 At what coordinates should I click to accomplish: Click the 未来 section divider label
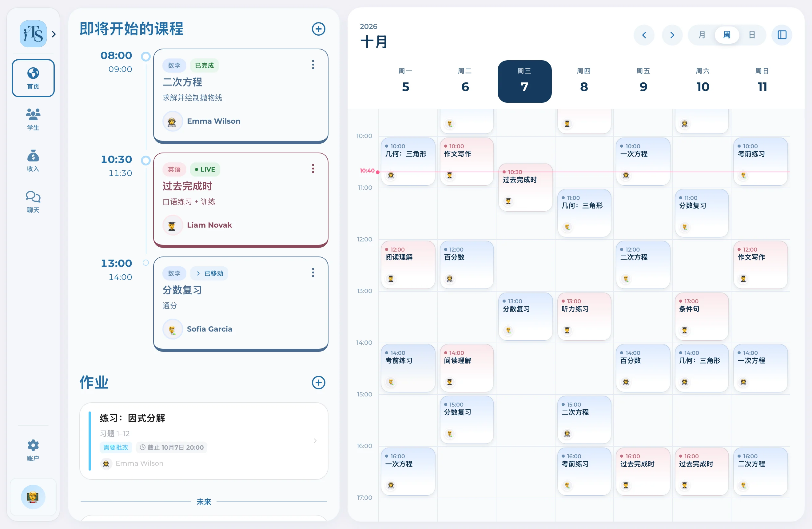point(204,502)
